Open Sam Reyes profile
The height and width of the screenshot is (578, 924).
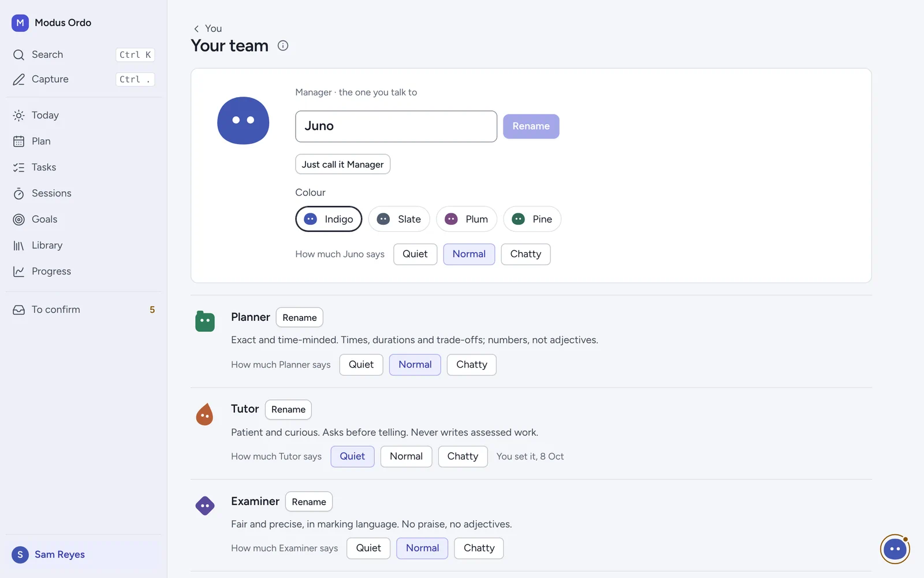coord(83,554)
